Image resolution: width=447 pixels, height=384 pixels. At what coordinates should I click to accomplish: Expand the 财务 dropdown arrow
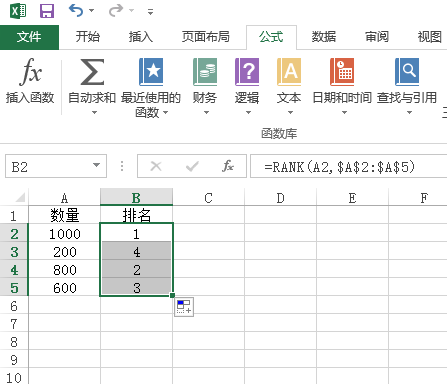click(x=206, y=113)
